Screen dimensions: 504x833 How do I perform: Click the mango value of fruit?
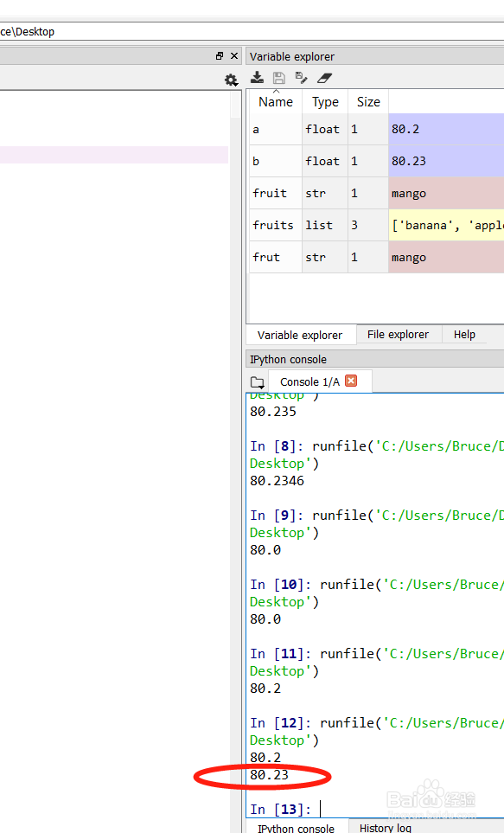(446, 193)
